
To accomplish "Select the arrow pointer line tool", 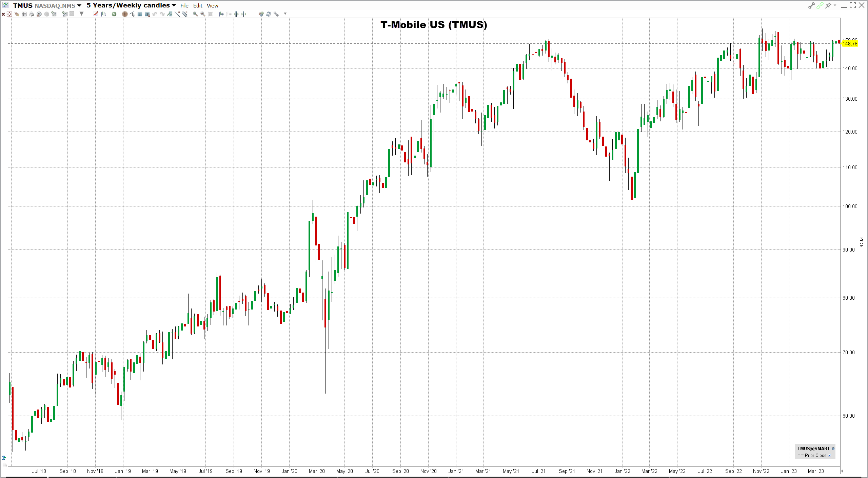I will click(132, 14).
